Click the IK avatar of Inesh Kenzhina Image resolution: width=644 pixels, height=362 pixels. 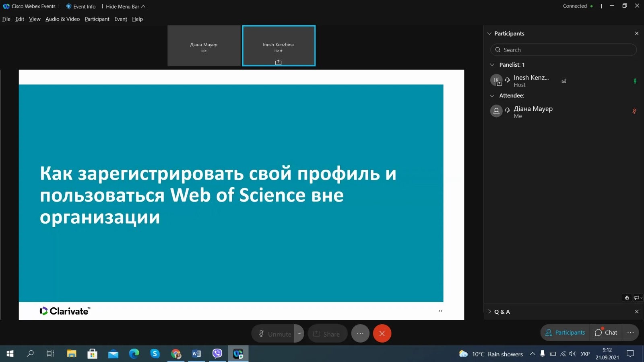click(496, 80)
